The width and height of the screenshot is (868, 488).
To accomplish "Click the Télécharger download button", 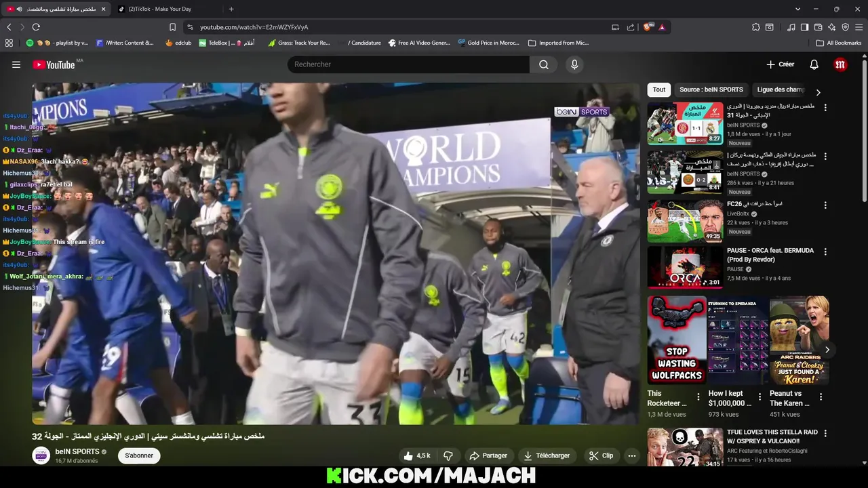I will tap(547, 455).
